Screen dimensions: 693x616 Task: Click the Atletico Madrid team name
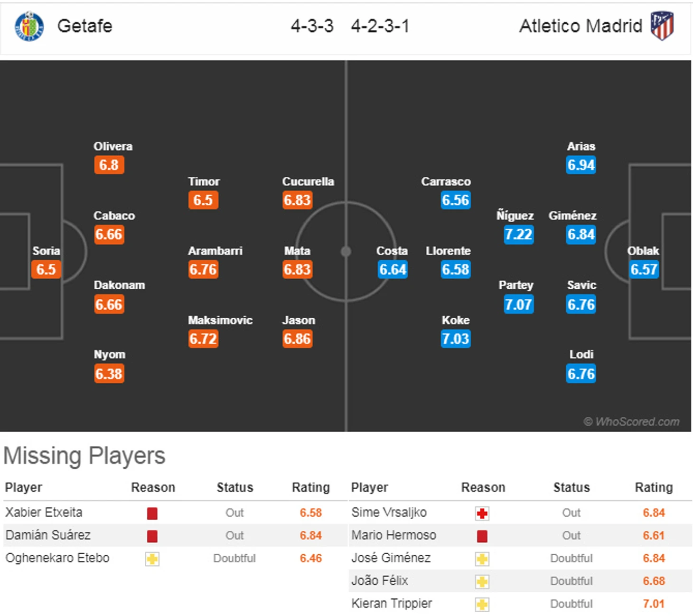coord(581,26)
